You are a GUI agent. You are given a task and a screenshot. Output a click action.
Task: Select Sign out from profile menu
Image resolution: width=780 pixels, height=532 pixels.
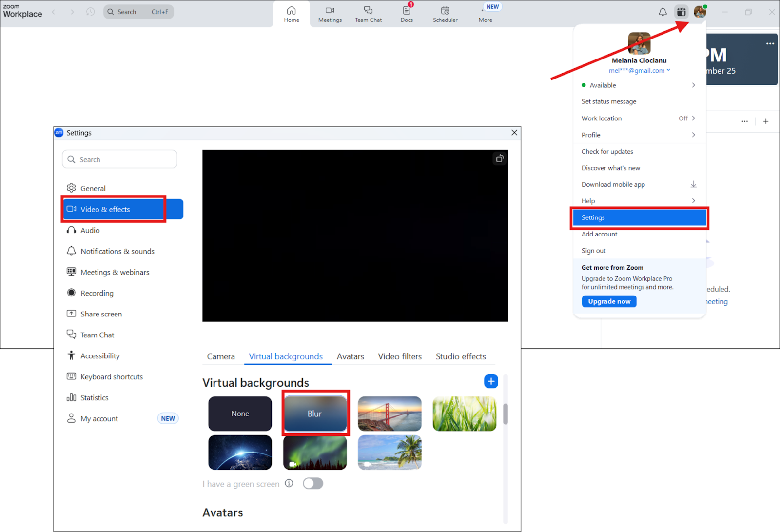click(593, 251)
